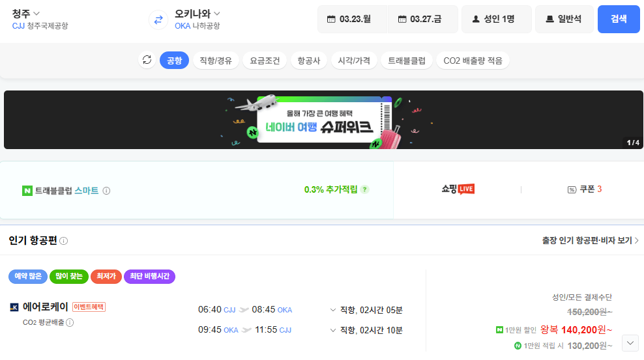Toggle the CO2 배출량 적음 filter

473,61
